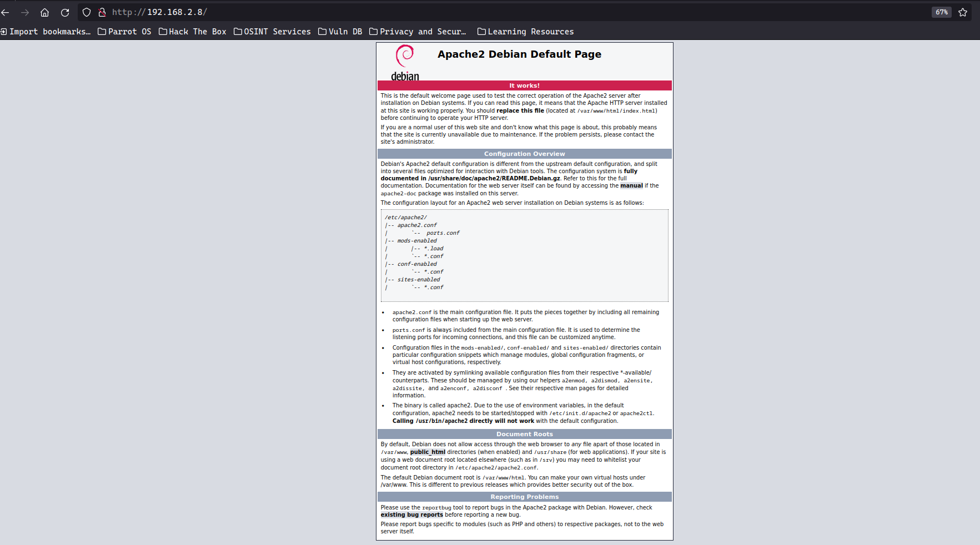Open the existing bug reports link
Viewport: 980px width, 545px height.
[411, 515]
